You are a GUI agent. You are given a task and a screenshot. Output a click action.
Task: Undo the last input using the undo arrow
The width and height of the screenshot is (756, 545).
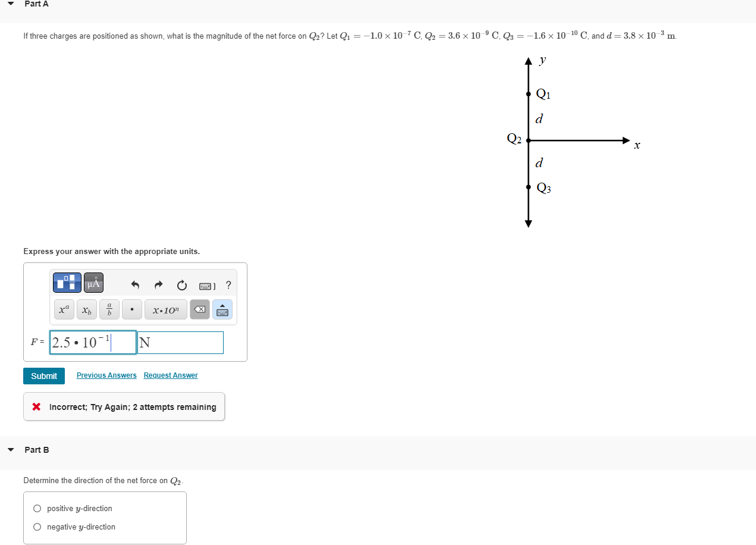pyautogui.click(x=134, y=285)
